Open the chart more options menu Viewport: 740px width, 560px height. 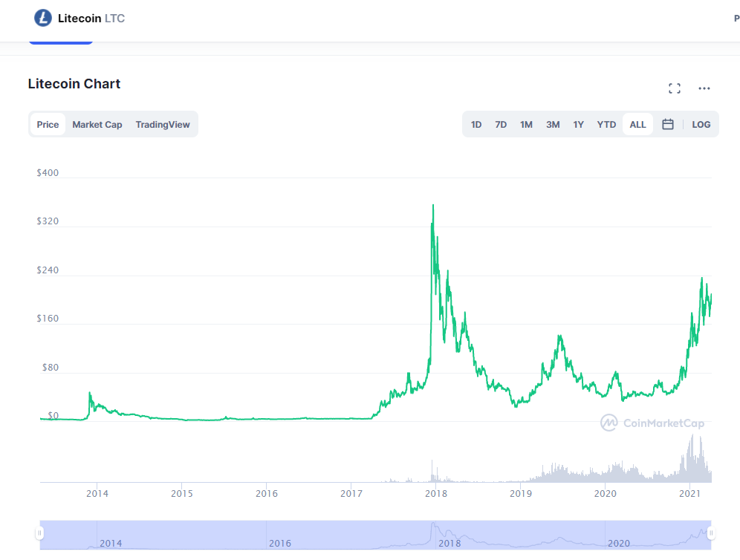point(704,88)
